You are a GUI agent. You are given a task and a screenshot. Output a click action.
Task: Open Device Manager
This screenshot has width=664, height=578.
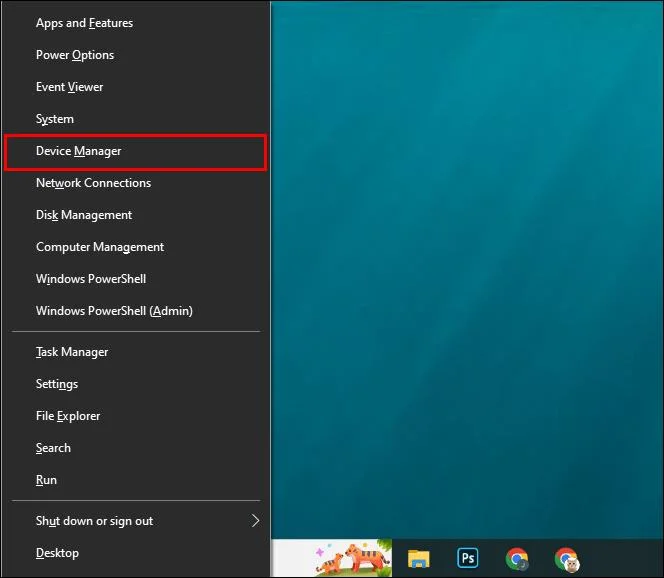[136, 151]
